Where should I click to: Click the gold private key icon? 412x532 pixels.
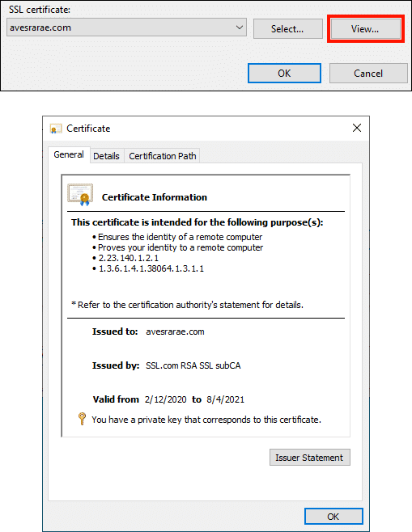pyautogui.click(x=82, y=419)
